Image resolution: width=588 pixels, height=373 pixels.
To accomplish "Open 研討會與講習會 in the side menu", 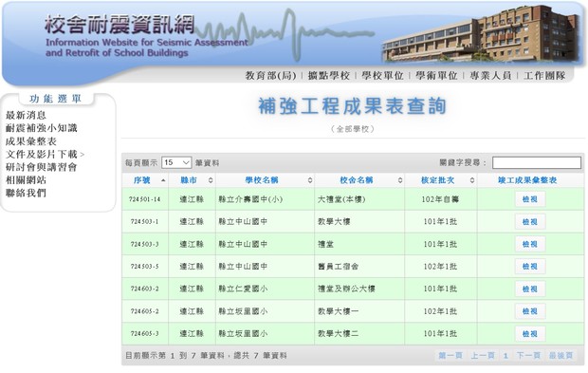I will coord(41,167).
